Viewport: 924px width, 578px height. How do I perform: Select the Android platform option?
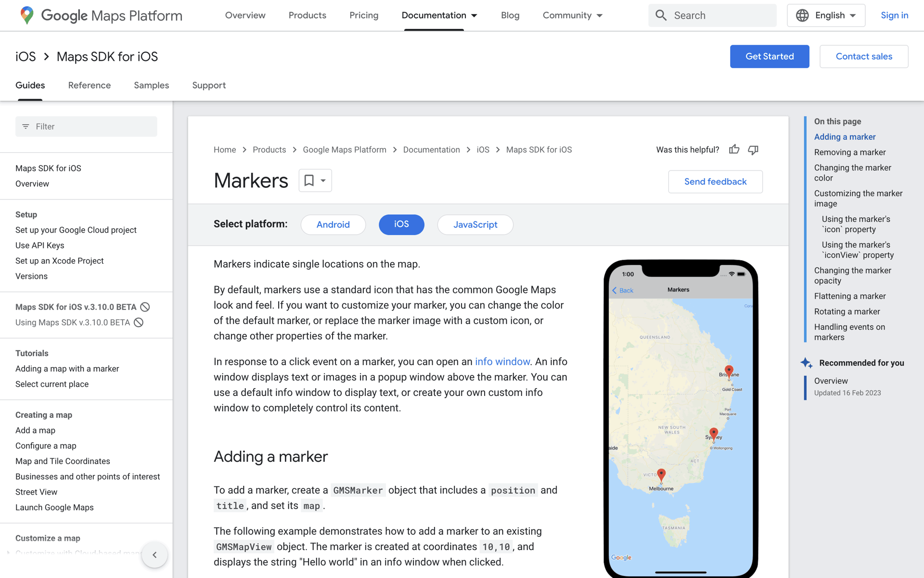pyautogui.click(x=333, y=224)
